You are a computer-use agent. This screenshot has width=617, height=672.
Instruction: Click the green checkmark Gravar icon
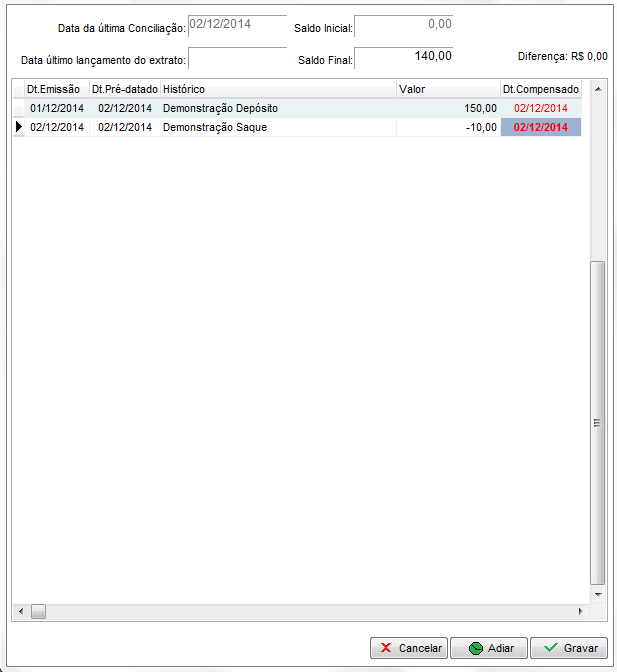550,648
